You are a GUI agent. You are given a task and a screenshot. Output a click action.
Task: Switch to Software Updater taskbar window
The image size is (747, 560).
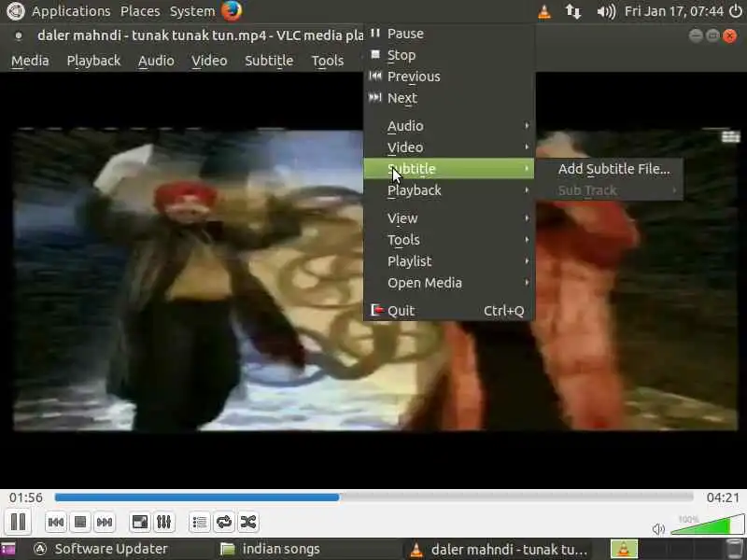point(102,549)
